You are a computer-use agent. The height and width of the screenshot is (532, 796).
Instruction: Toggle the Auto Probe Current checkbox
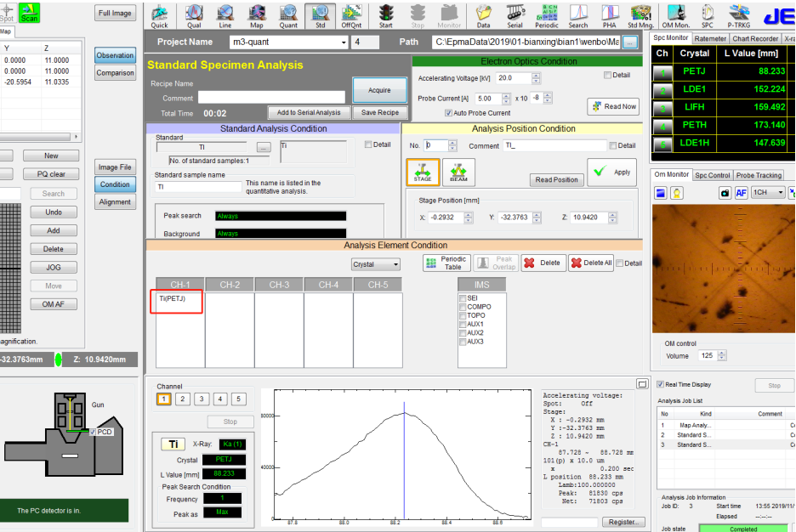click(x=449, y=113)
